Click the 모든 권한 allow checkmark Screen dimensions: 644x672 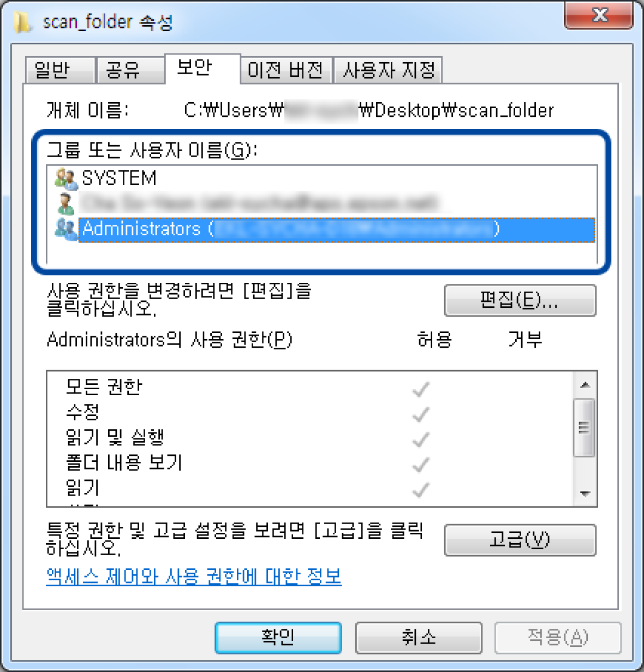click(x=421, y=389)
